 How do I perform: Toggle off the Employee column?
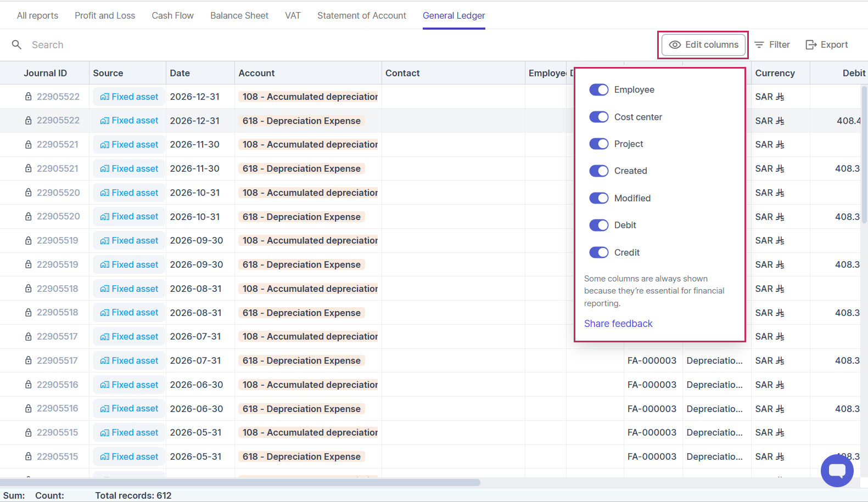(x=598, y=90)
